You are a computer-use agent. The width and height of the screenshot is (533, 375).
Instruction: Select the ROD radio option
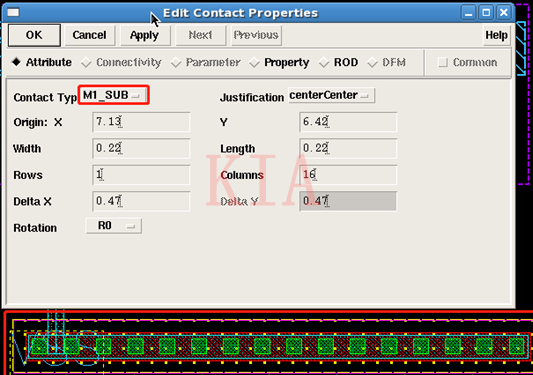tap(339, 63)
